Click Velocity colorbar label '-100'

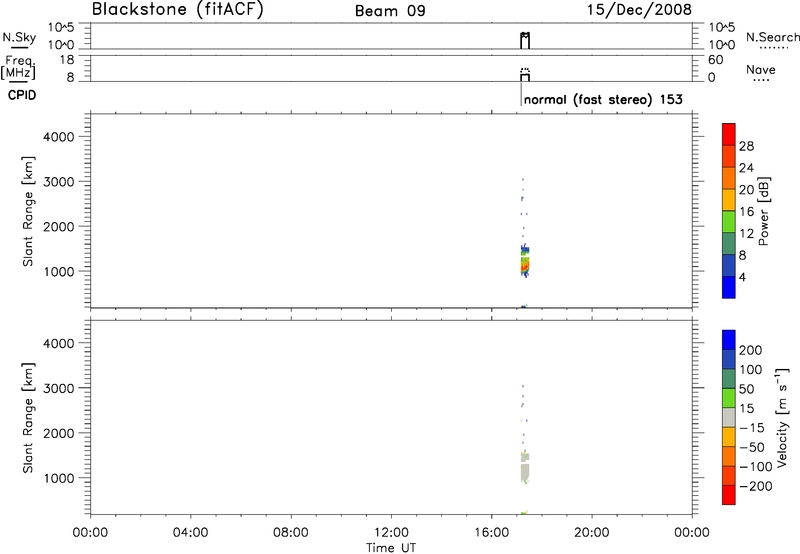[756, 467]
